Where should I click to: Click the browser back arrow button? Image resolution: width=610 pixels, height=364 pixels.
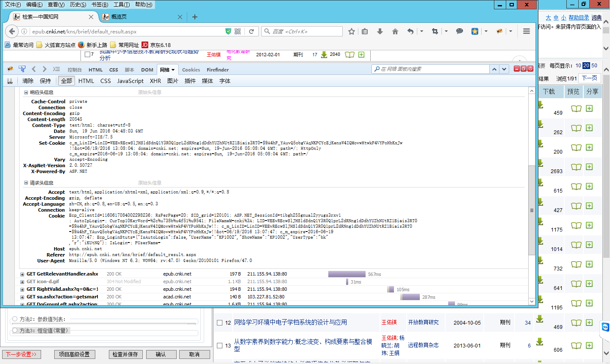pyautogui.click(x=12, y=31)
